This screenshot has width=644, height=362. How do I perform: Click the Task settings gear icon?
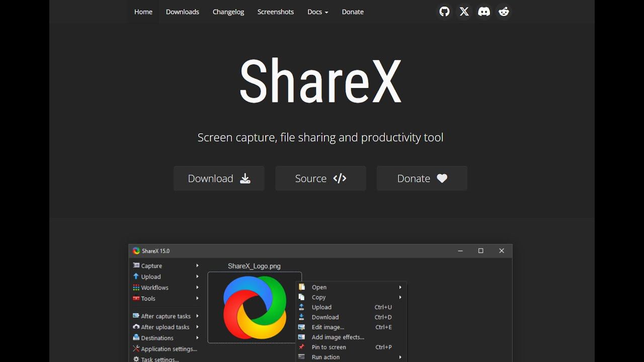pos(136,359)
